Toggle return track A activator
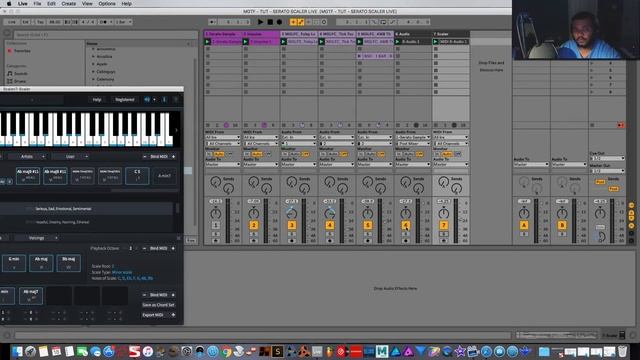This screenshot has width=640, height=360. (x=524, y=225)
